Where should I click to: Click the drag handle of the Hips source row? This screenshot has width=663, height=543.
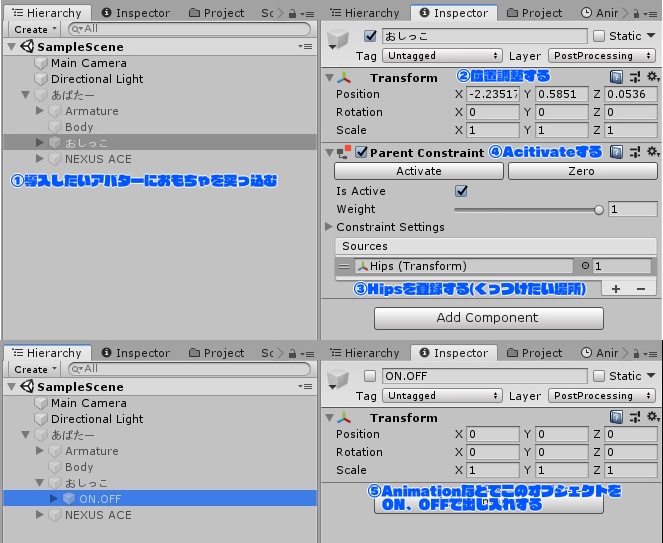tap(344, 266)
